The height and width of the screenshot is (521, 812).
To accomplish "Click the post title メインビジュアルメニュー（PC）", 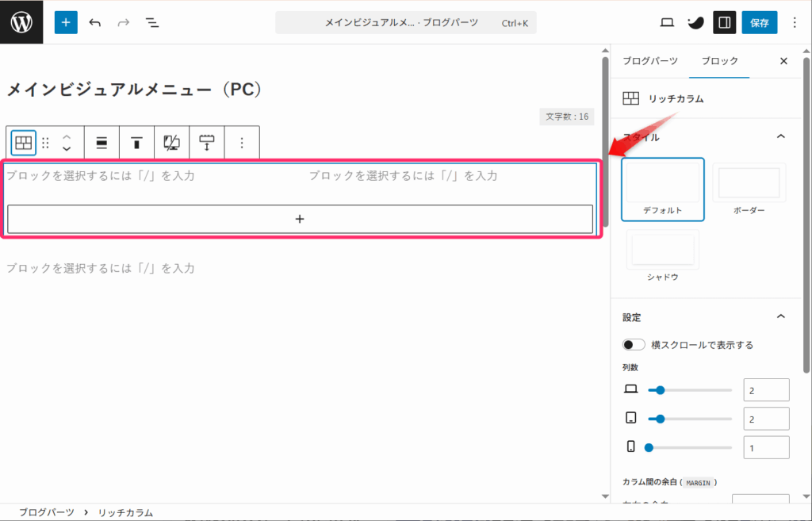I will pyautogui.click(x=135, y=90).
